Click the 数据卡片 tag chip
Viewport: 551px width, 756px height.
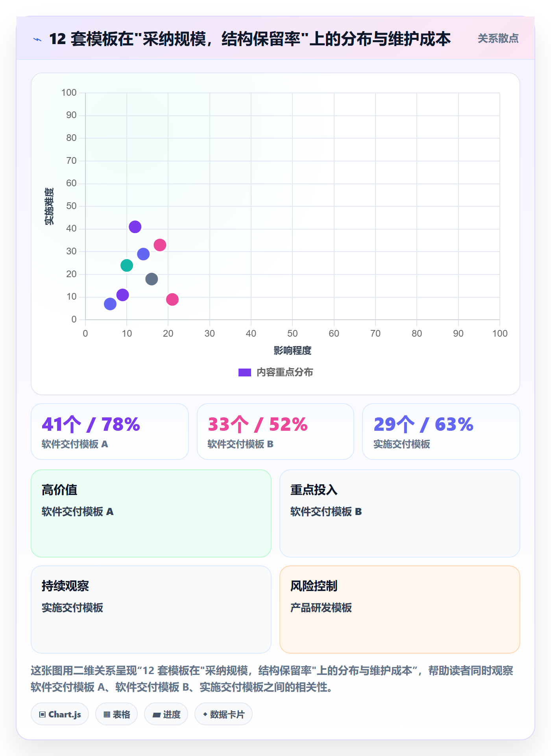[x=224, y=714]
